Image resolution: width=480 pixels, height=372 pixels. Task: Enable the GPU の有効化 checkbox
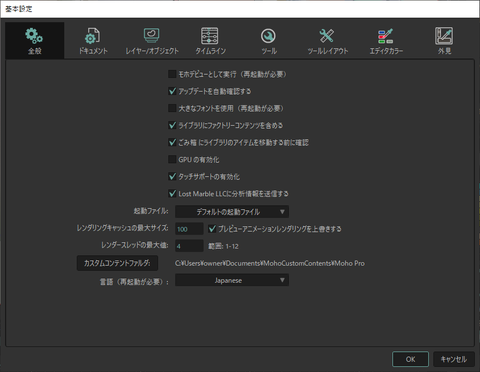click(x=172, y=159)
